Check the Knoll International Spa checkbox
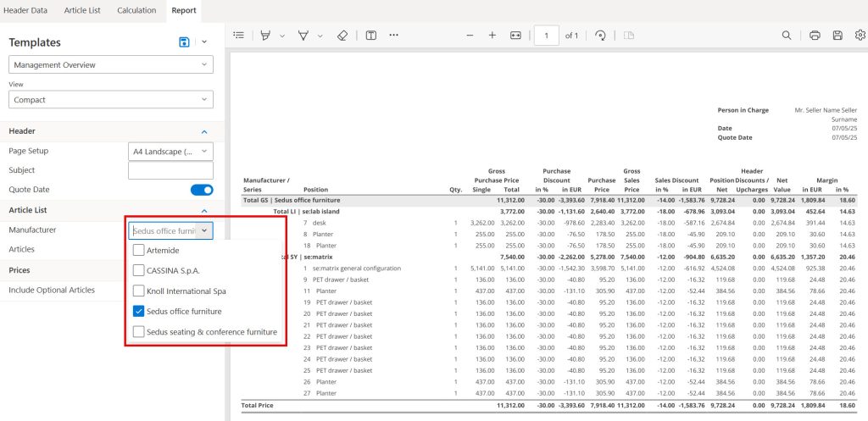This screenshot has width=868, height=421. (x=139, y=291)
